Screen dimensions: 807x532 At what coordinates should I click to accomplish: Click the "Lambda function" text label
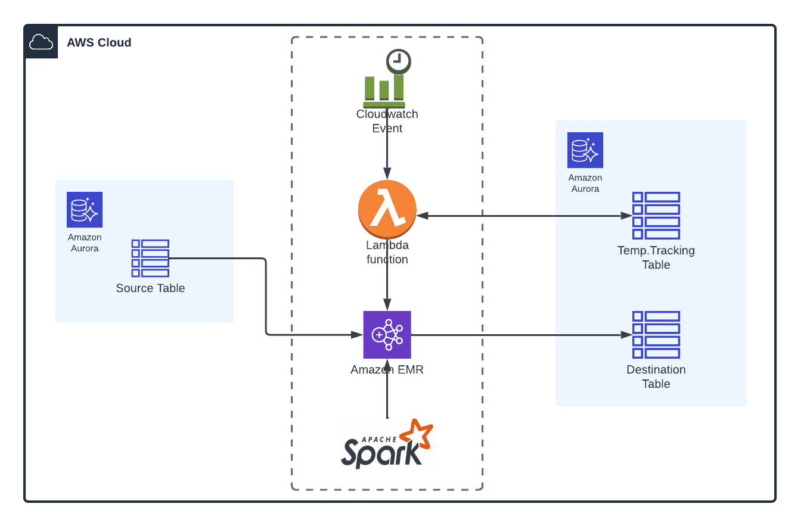pos(387,253)
